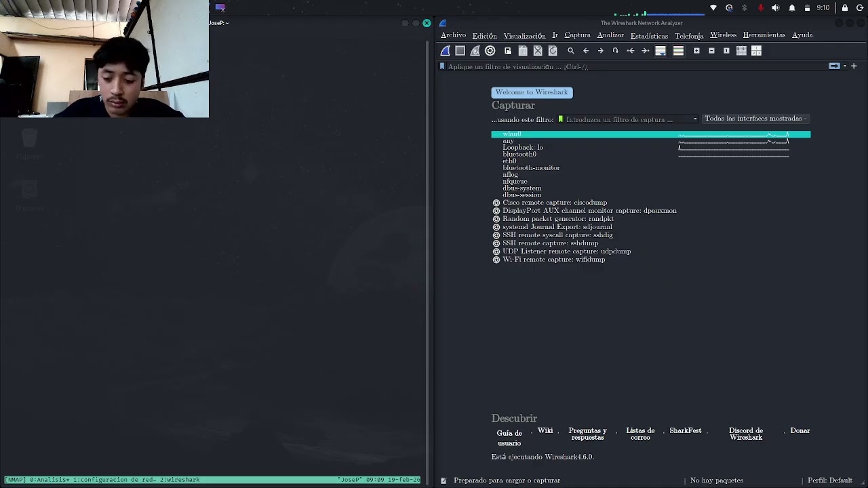868x488 pixels.
Task: Toggle auto-scroll during live capture
Action: [x=660, y=51]
